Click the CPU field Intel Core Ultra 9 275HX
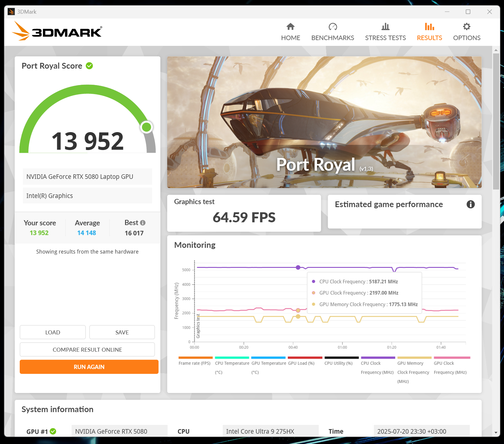This screenshot has height=444, width=504. coord(271,431)
